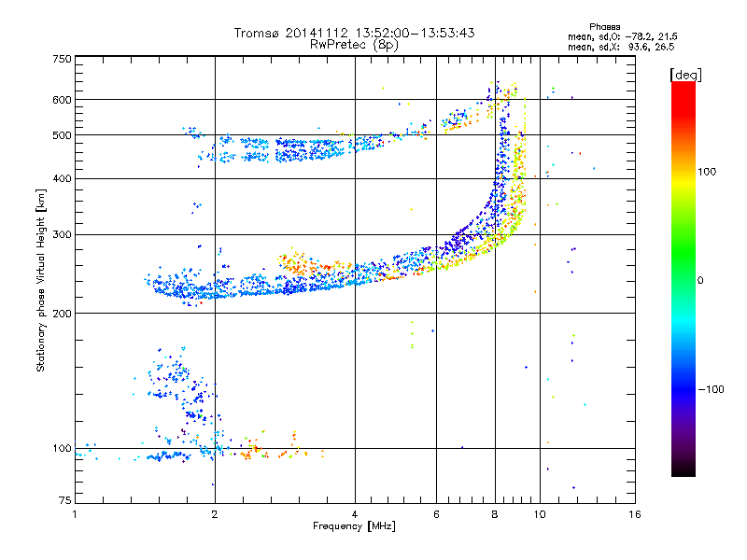747x560 pixels.
Task: Click the '750' y-axis tick label
Action: coord(62,59)
